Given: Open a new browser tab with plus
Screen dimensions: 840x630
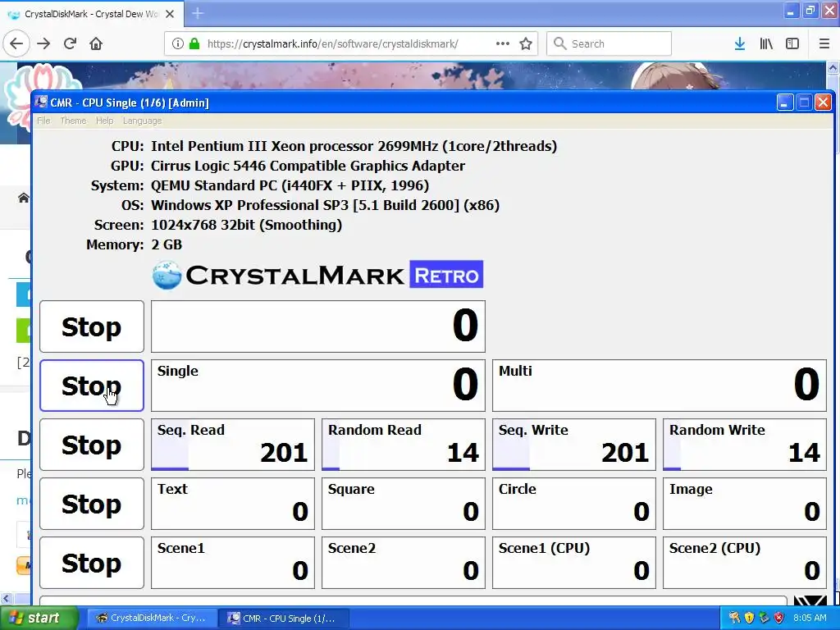Looking at the screenshot, I should 198,13.
